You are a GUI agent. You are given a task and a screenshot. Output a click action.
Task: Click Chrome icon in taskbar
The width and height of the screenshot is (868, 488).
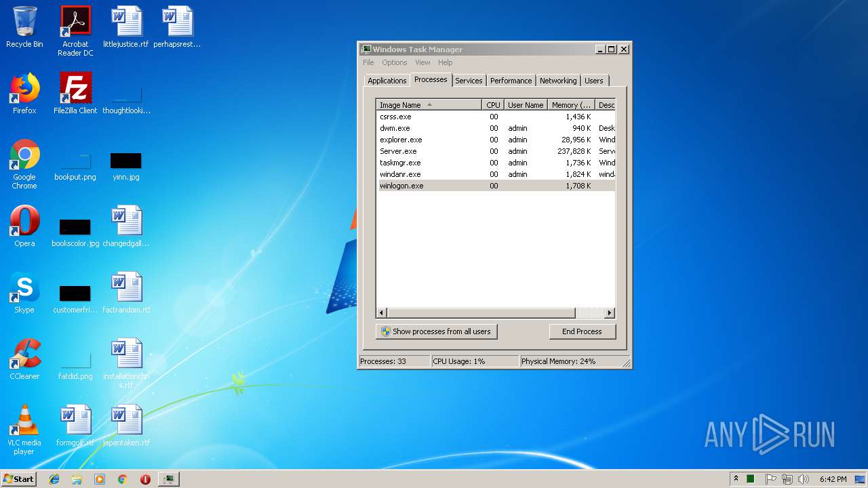coord(122,479)
